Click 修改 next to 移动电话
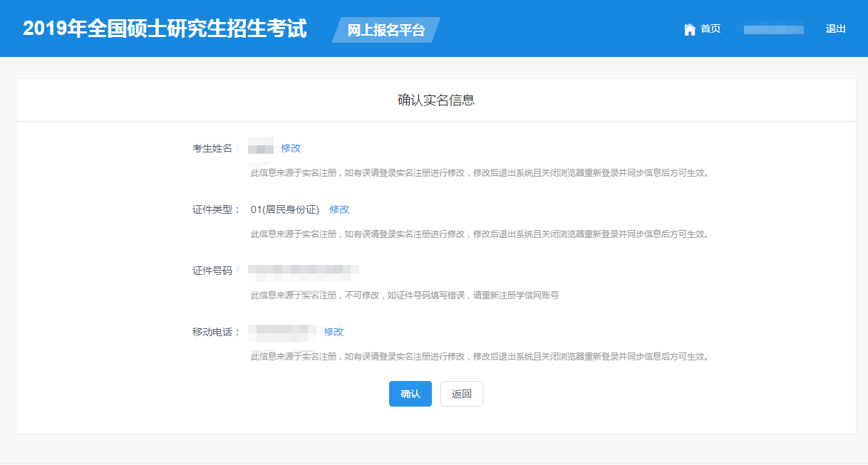The image size is (868, 465). [x=334, y=332]
